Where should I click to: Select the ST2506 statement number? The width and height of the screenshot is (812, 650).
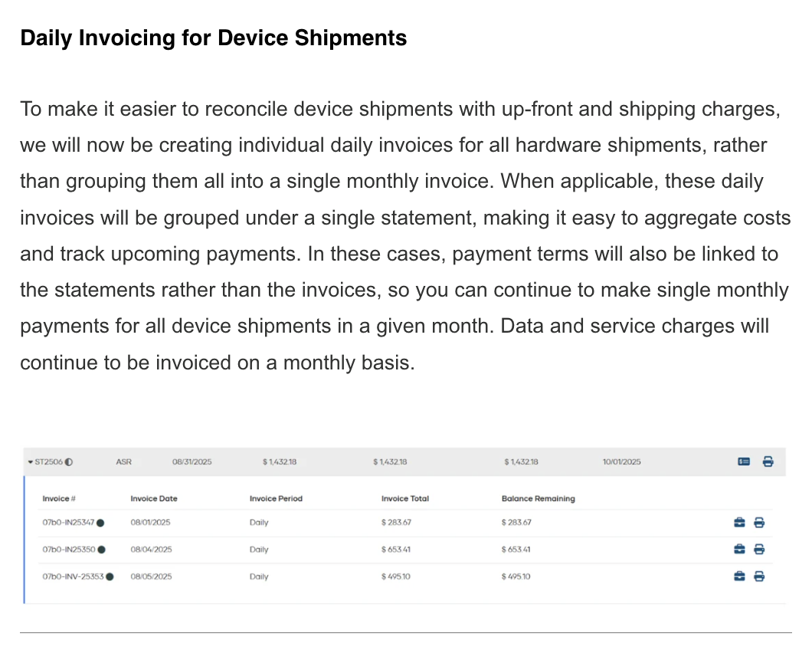tap(49, 462)
